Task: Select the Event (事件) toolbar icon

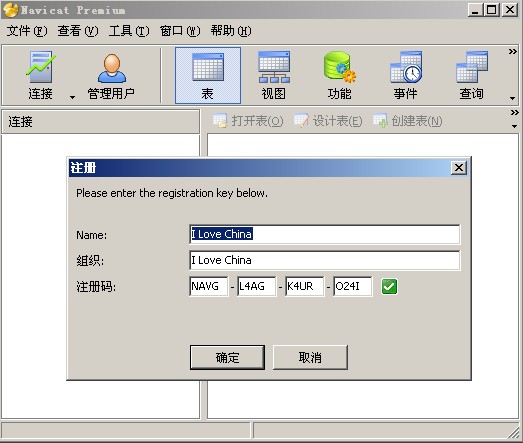Action: click(x=406, y=76)
